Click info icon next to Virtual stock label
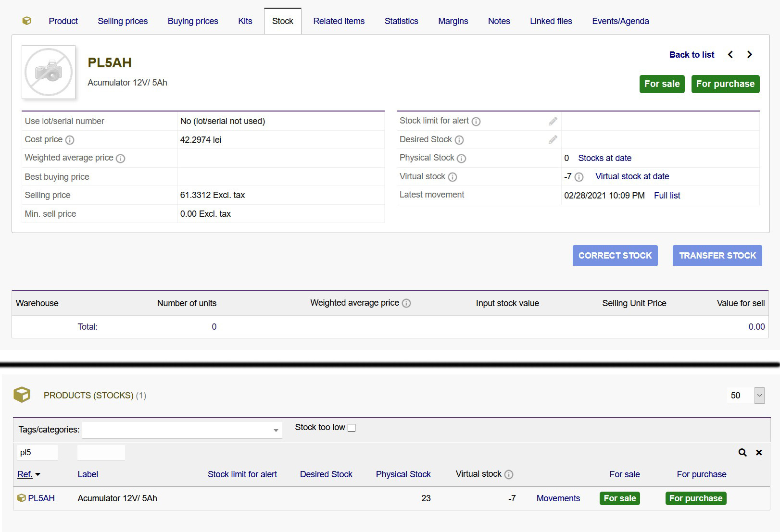Image resolution: width=780 pixels, height=532 pixels. tap(453, 177)
